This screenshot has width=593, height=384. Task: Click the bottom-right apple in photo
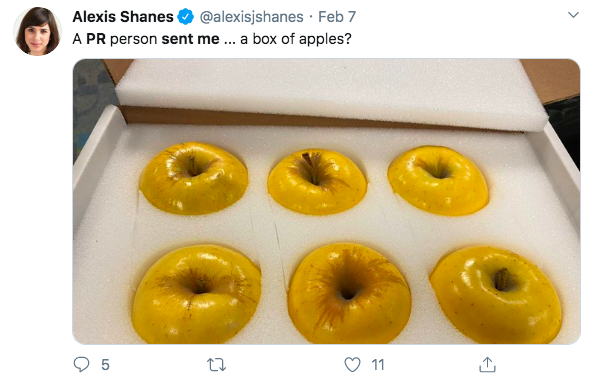[496, 295]
